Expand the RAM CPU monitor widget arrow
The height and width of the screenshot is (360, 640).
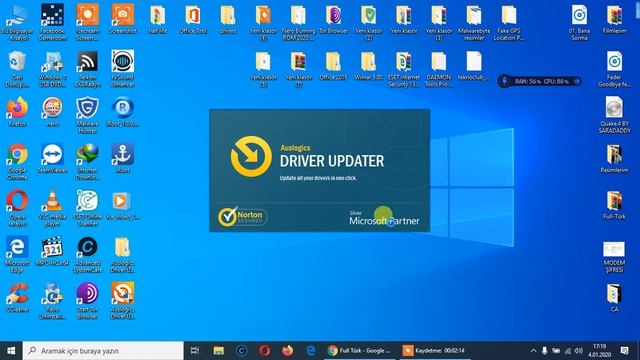coord(577,81)
